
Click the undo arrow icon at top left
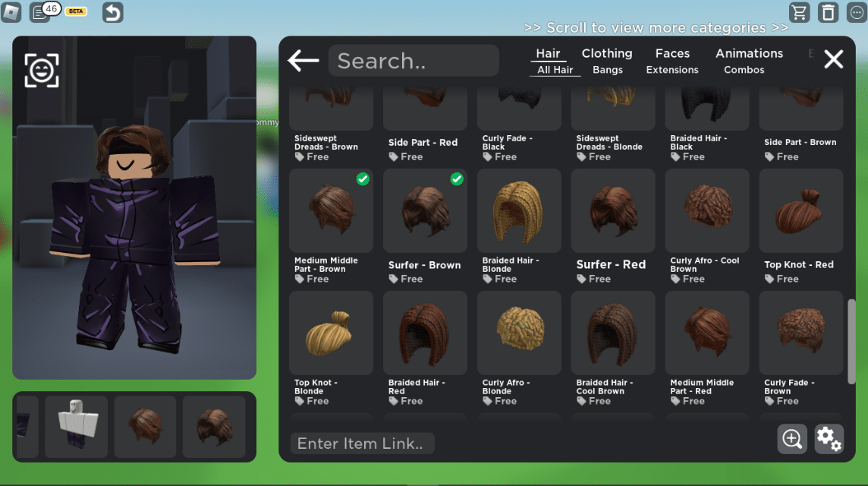click(112, 12)
